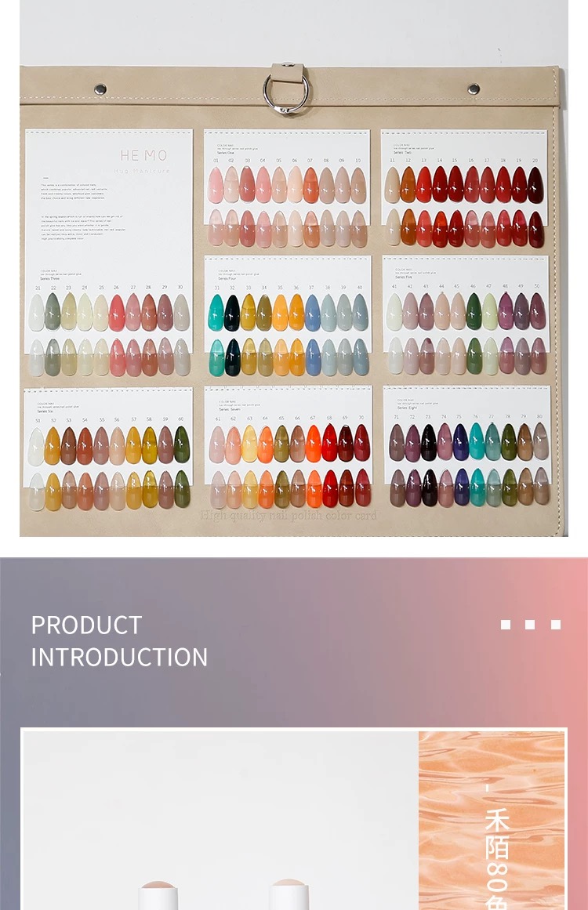
Task: Select the dark green swatch under 60
Action: pos(182,444)
